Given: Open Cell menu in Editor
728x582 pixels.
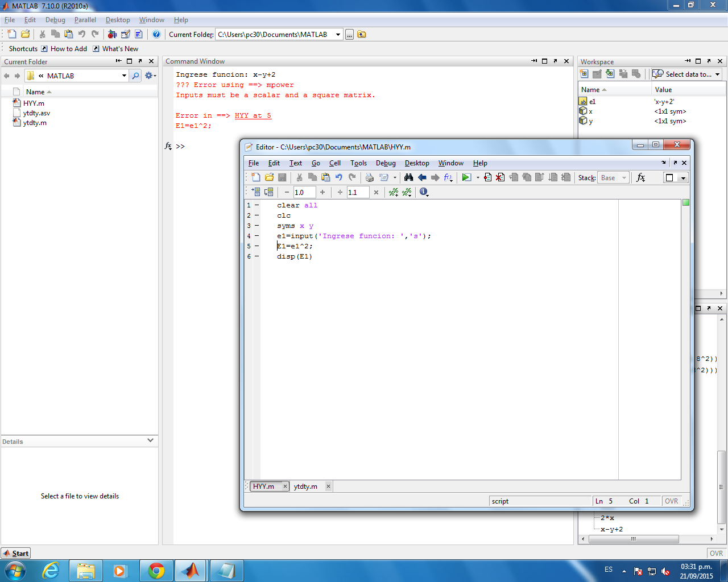Looking at the screenshot, I should (x=335, y=163).
